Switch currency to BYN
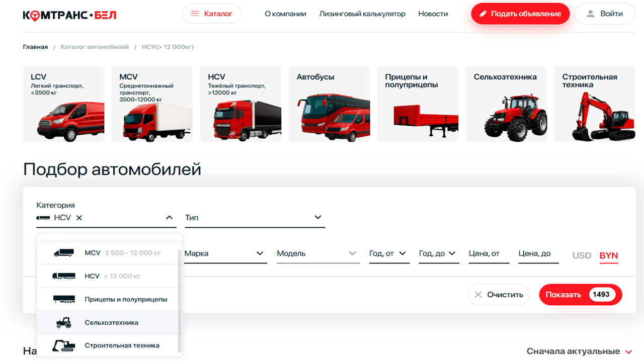Image resolution: width=644 pixels, height=362 pixels. (x=608, y=255)
